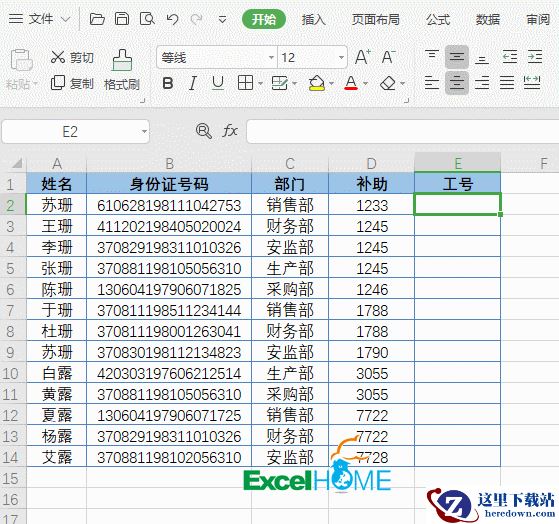
Task: Toggle horizontal center alignment
Action: click(x=457, y=83)
